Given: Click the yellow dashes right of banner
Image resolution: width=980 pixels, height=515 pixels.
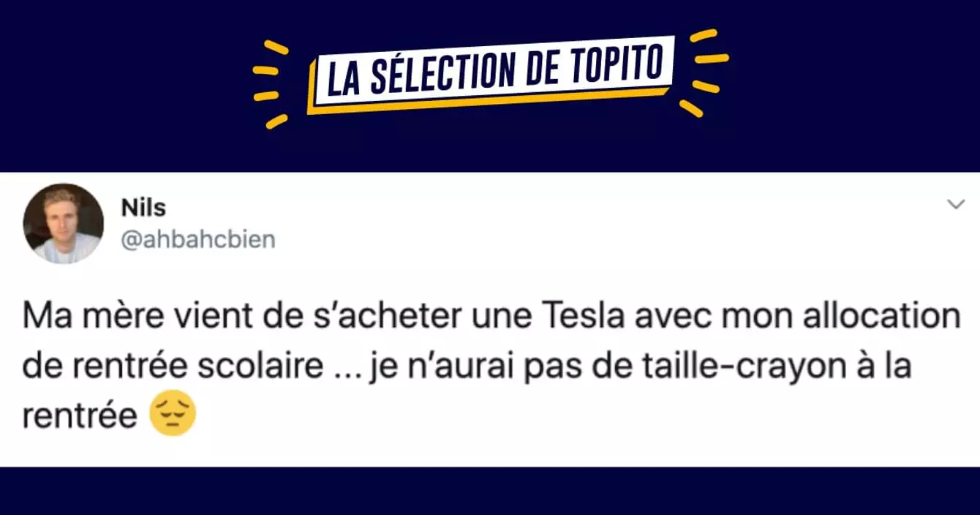Looking at the screenshot, I should pyautogui.click(x=705, y=73).
